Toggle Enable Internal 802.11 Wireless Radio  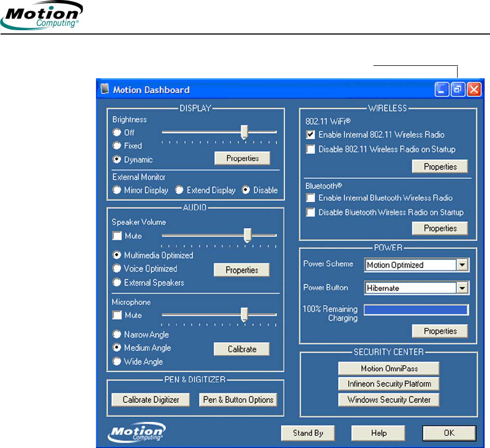[x=310, y=135]
